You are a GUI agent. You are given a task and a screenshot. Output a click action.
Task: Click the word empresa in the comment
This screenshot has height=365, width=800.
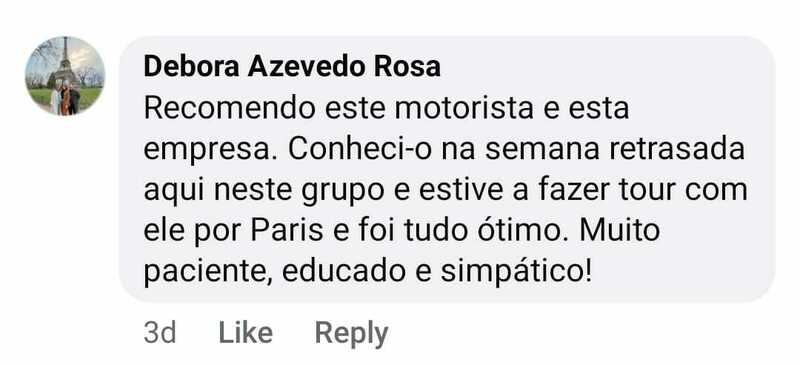coord(212,149)
